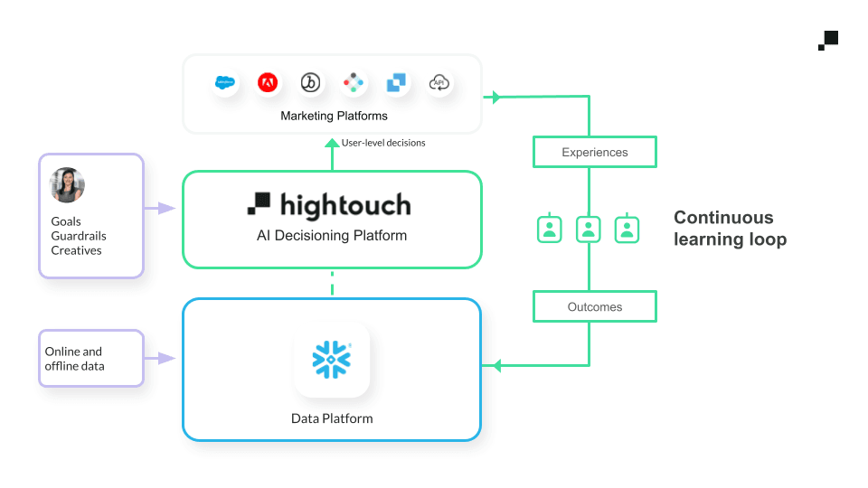Click the leftmost green user icon
The height and width of the screenshot is (488, 868).
[x=550, y=229]
